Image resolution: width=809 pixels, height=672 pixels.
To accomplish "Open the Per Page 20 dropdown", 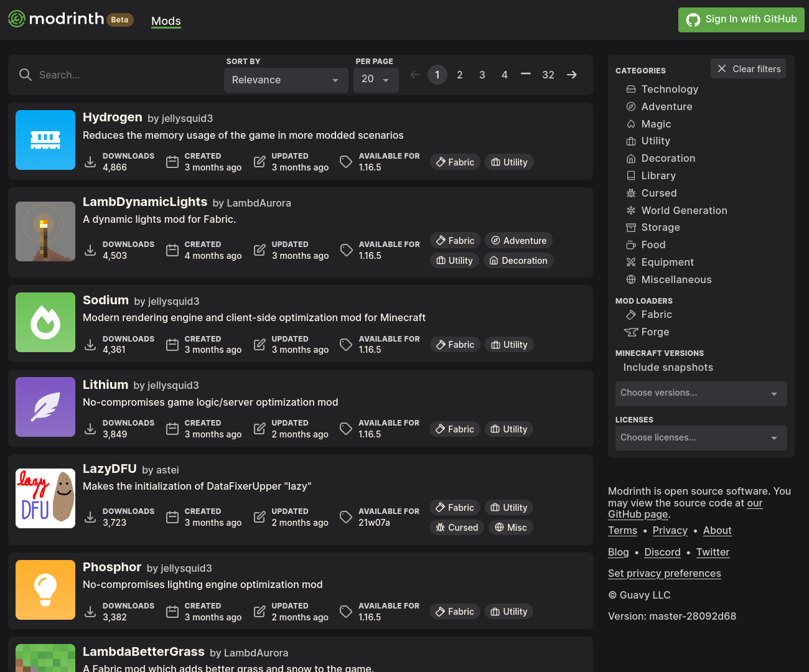I will coord(376,80).
